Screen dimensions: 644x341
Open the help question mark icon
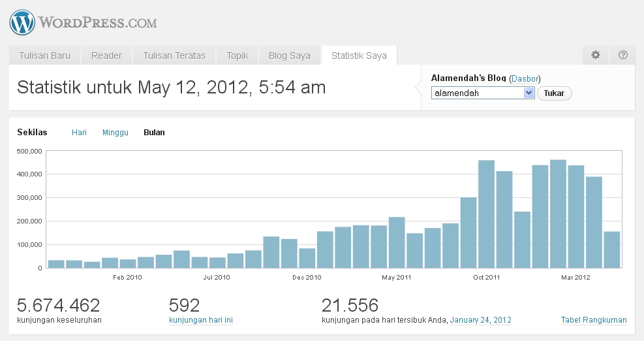coord(623,56)
